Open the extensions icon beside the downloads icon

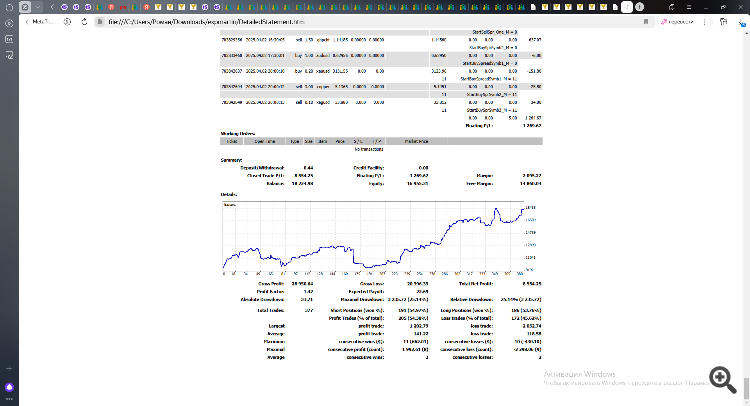pos(725,20)
